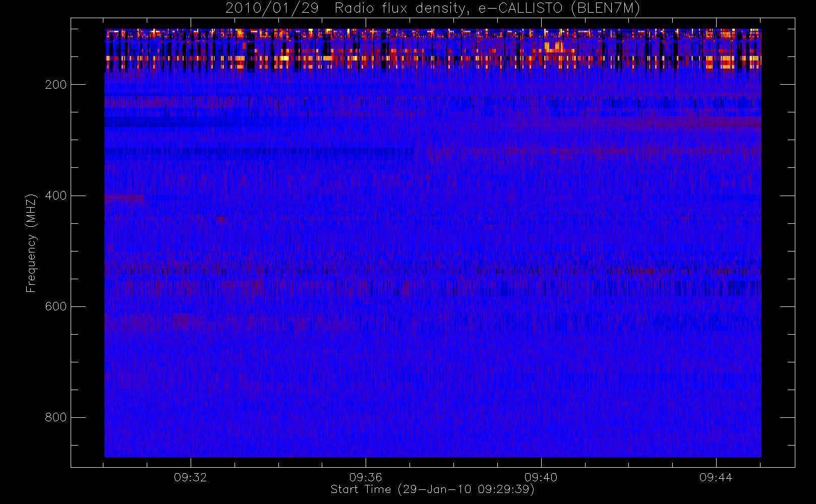
Task: Click the 800 frequency tick label
Action: coord(56,417)
